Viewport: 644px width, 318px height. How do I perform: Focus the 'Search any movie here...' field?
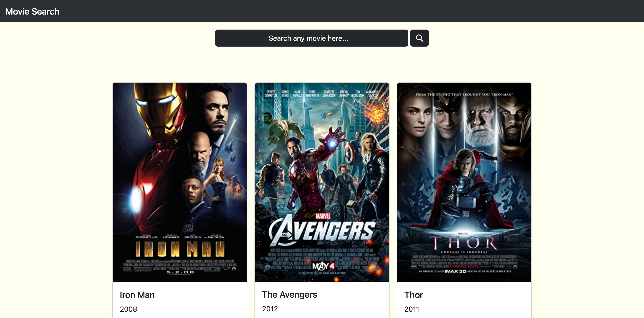click(311, 38)
